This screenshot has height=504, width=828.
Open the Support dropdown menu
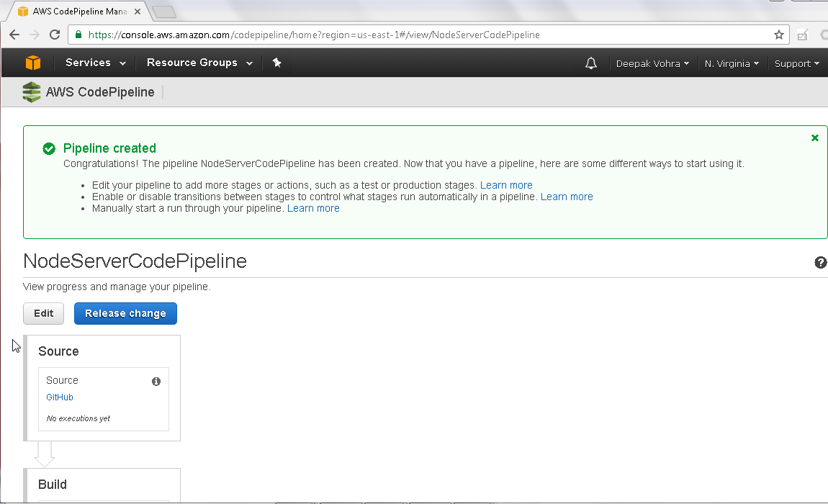tap(797, 63)
